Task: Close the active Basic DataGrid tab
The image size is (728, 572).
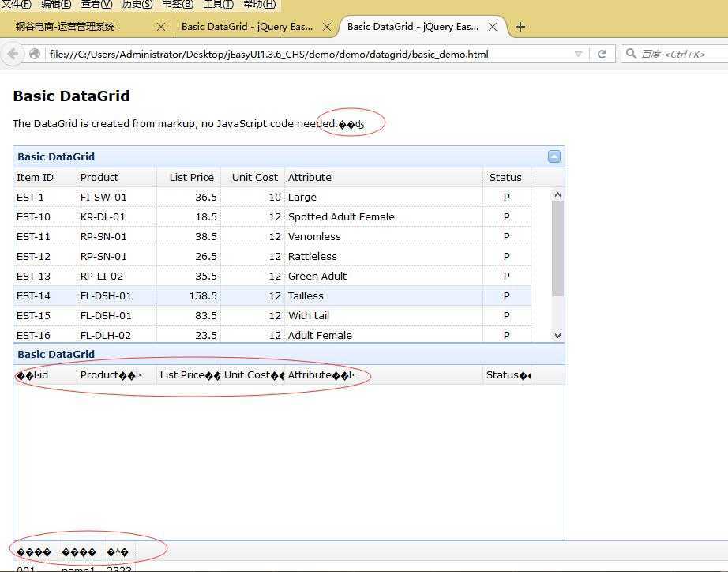Action: pos(493,27)
